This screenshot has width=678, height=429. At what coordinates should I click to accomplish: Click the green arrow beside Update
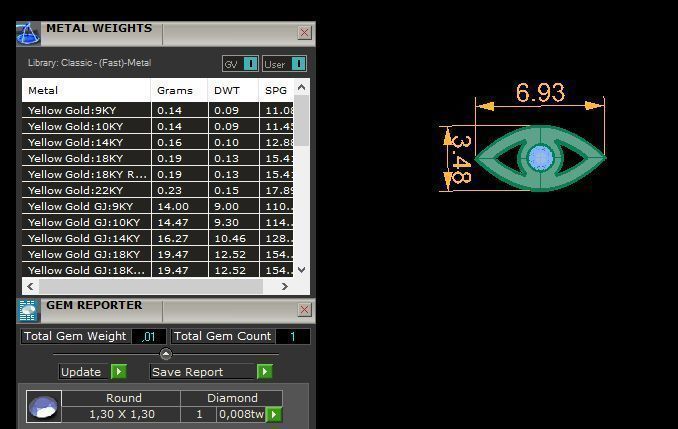tap(118, 371)
